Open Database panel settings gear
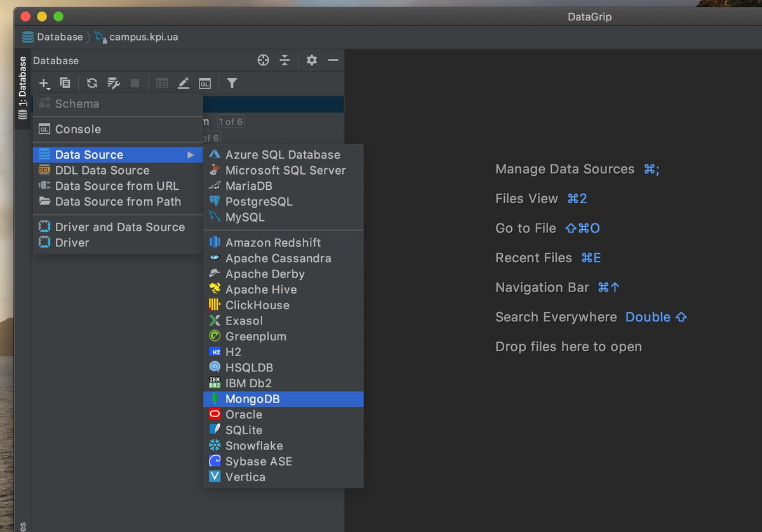Viewport: 762px width, 532px height. tap(312, 60)
